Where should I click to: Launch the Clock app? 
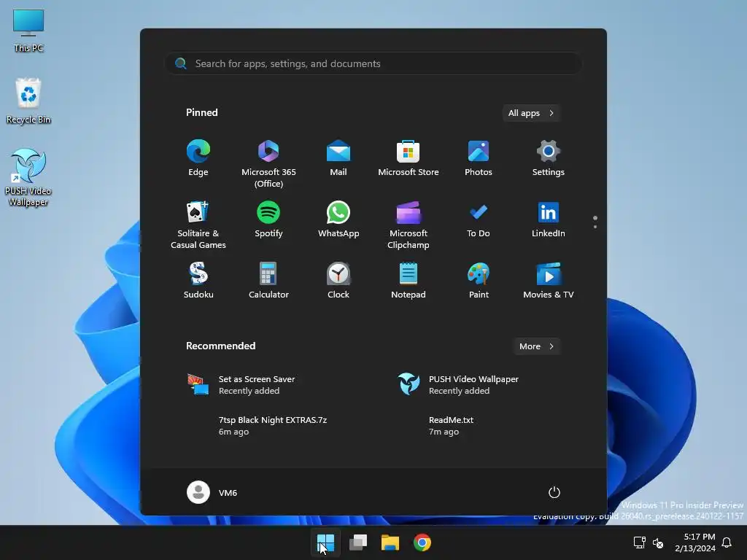pos(338,281)
